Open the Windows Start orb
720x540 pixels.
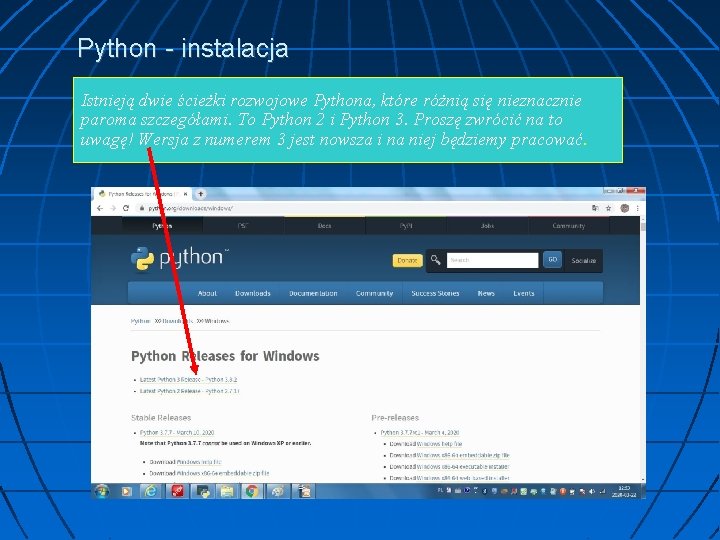[102, 491]
